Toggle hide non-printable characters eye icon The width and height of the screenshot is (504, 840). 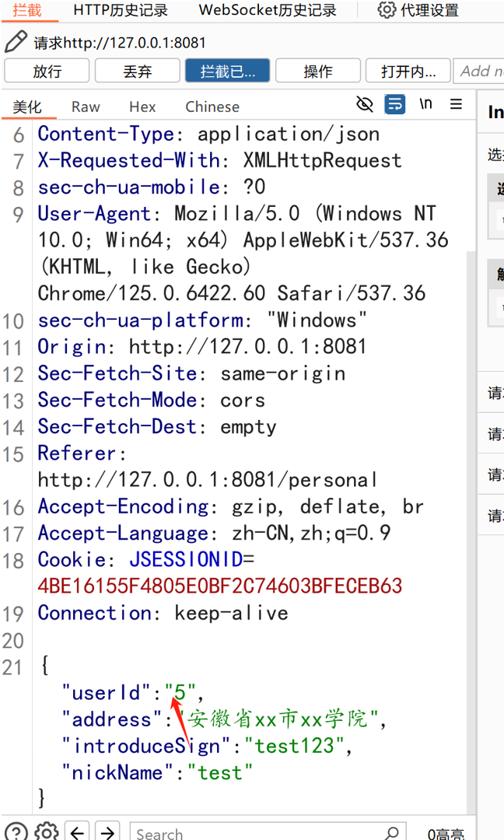pos(364,104)
